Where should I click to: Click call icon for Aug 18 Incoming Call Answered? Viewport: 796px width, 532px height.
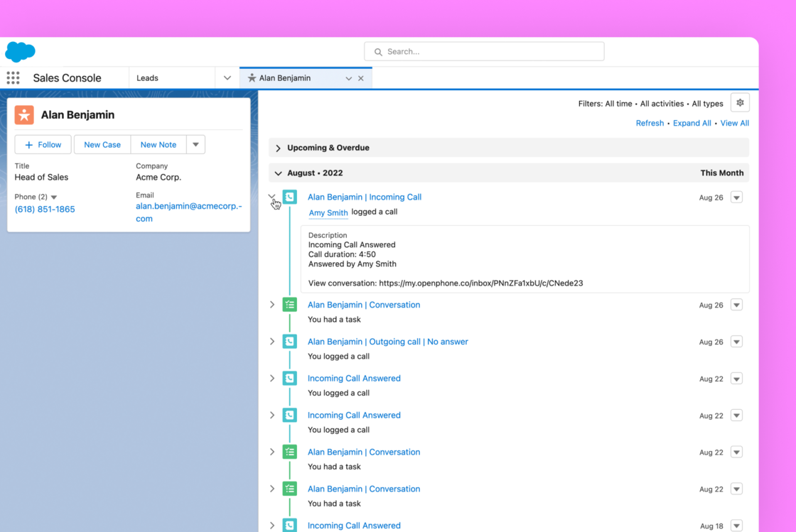tap(290, 526)
